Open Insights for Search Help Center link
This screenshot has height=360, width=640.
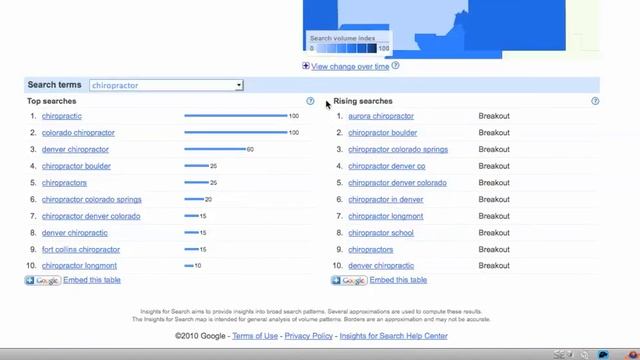(393, 336)
